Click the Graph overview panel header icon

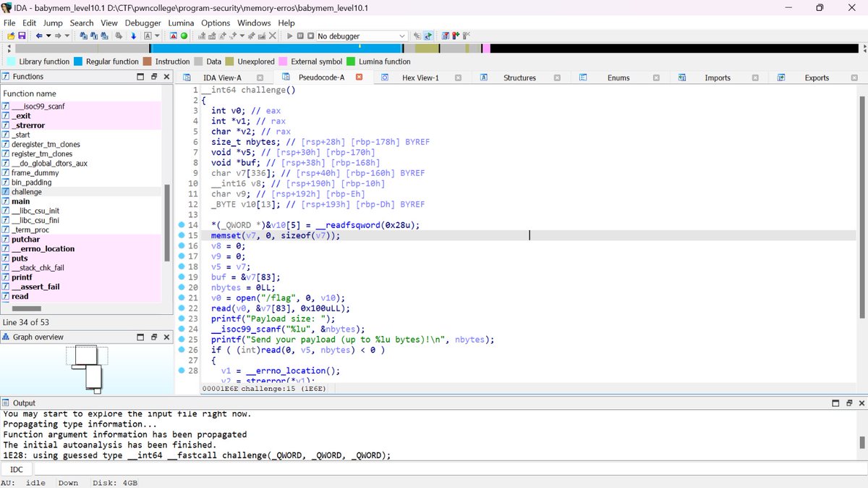pyautogui.click(x=6, y=337)
